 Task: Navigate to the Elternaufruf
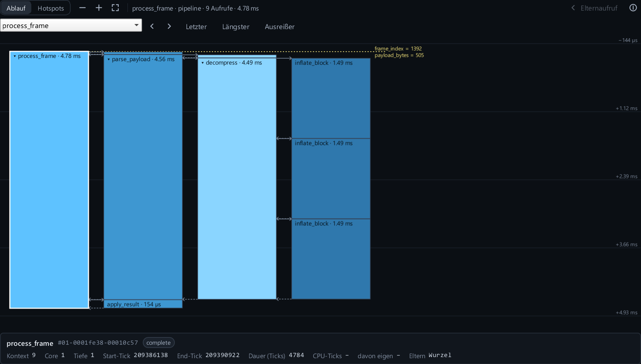pos(594,8)
